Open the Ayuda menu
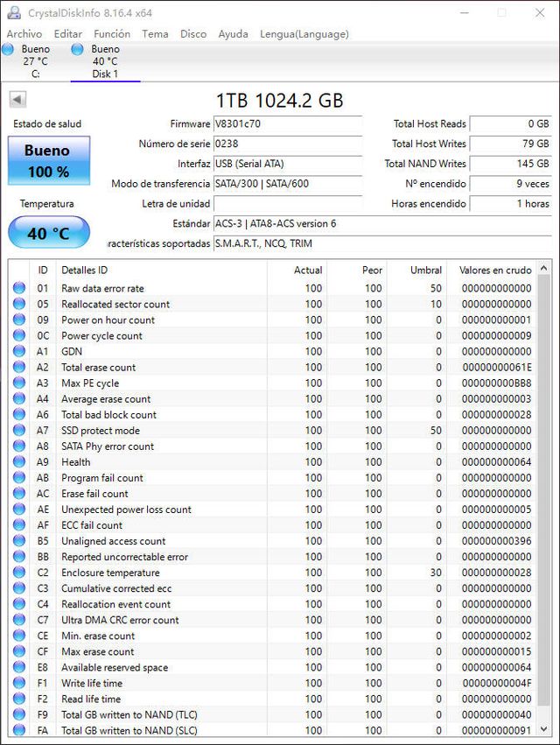 [x=233, y=34]
